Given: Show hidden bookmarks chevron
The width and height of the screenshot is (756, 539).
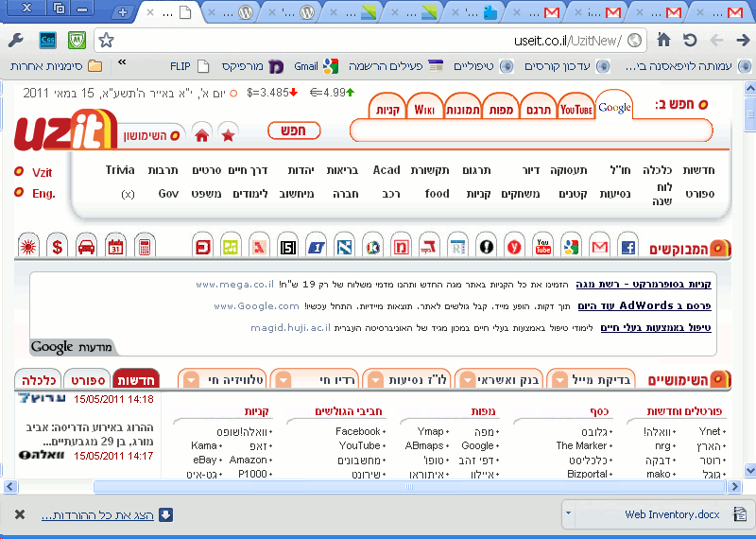Looking at the screenshot, I should click(x=122, y=62).
